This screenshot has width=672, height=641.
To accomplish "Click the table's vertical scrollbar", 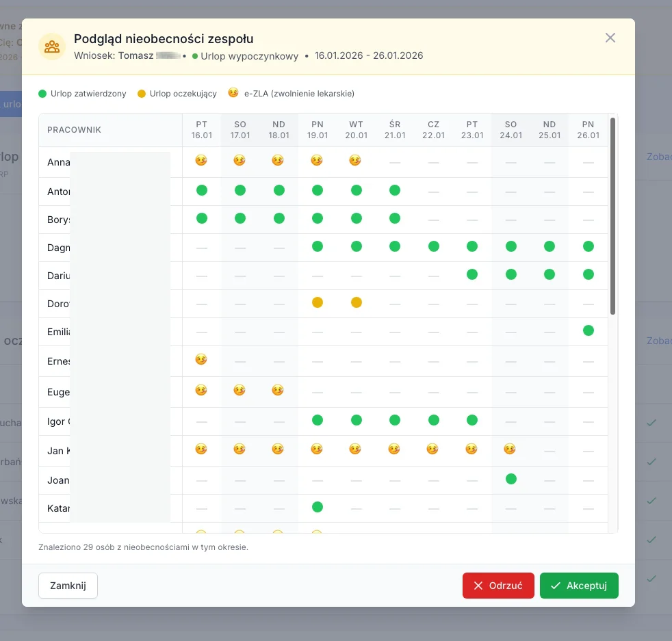I will [x=612, y=216].
